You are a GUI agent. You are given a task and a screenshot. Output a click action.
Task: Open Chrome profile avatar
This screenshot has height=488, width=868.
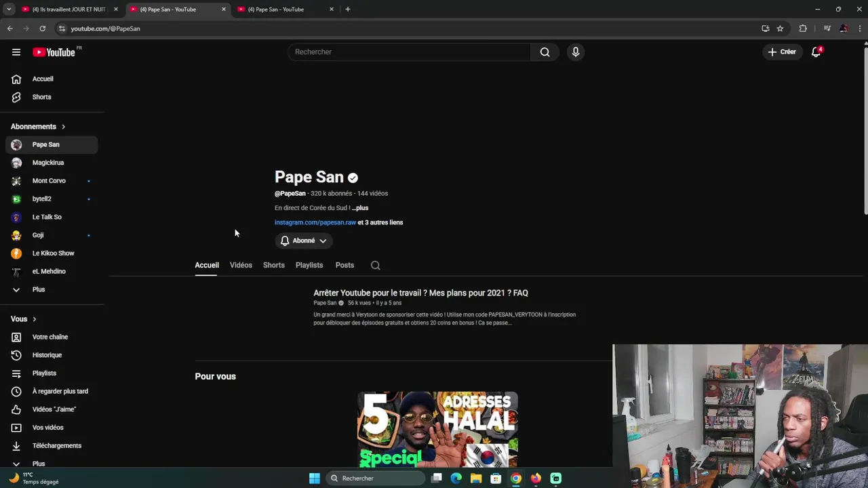[844, 28]
